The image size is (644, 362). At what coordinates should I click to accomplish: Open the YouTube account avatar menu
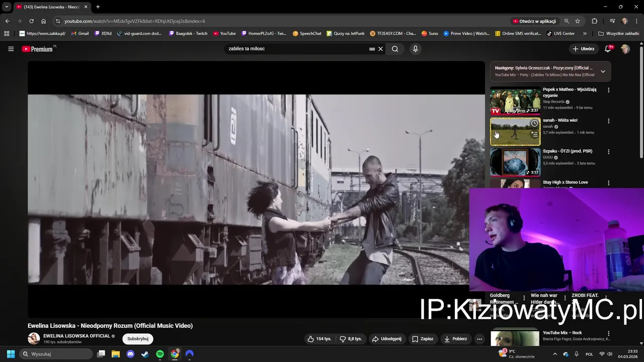pos(625,49)
